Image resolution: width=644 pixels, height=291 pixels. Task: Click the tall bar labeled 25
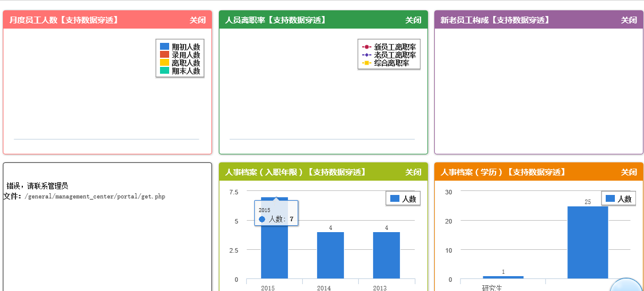587,243
